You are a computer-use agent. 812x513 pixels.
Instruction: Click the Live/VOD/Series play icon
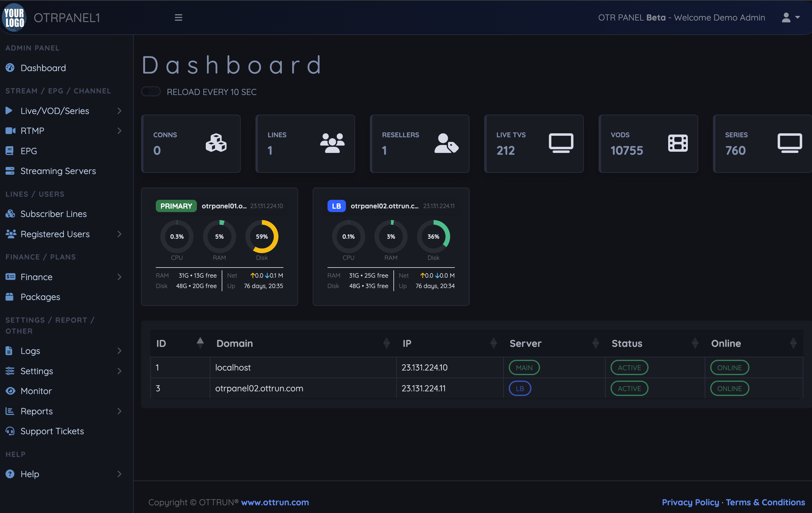(9, 111)
